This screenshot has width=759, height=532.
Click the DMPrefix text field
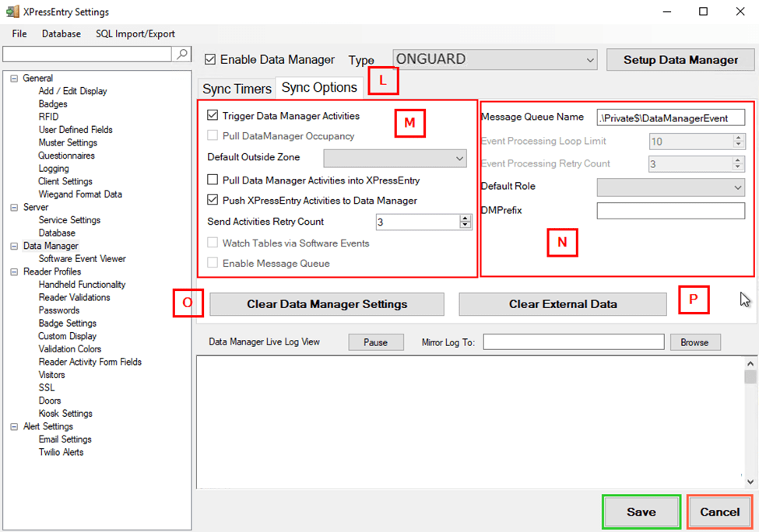point(670,211)
